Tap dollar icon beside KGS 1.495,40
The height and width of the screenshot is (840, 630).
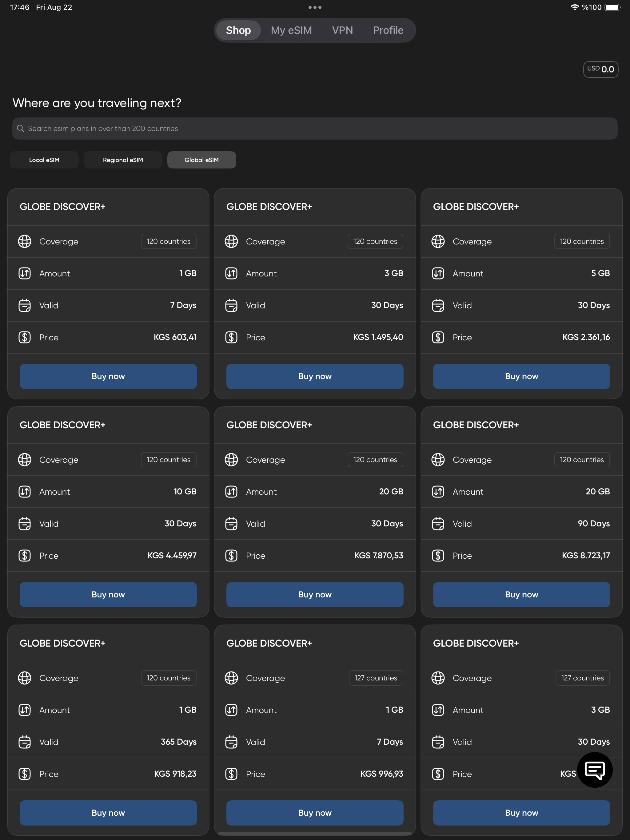pos(231,337)
